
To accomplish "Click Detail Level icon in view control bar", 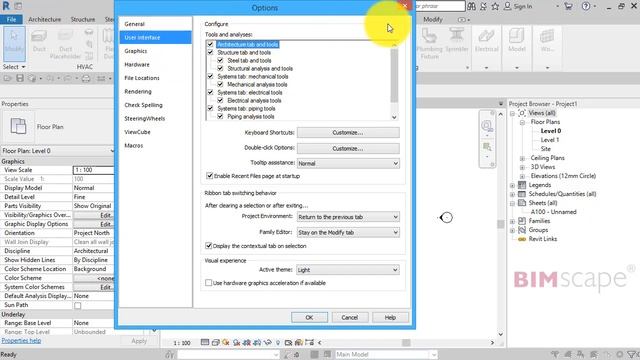I will point(205,342).
